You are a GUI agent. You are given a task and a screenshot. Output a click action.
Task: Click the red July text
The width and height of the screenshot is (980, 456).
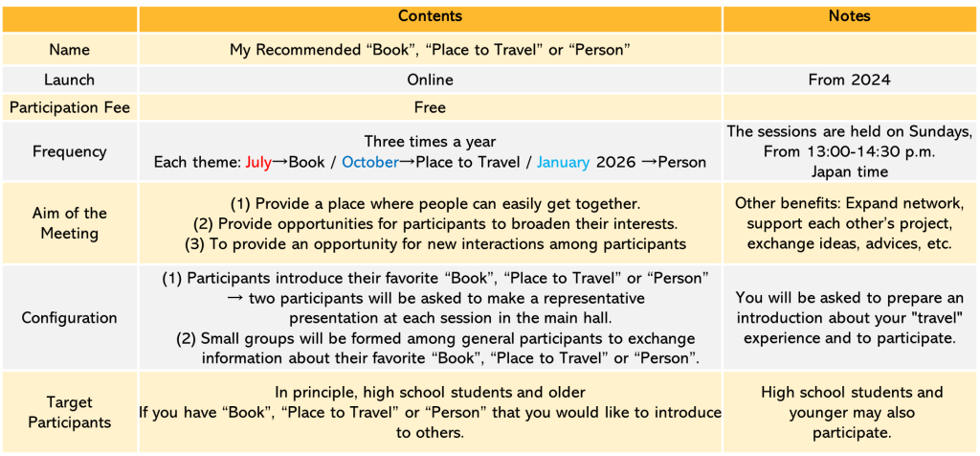(258, 163)
